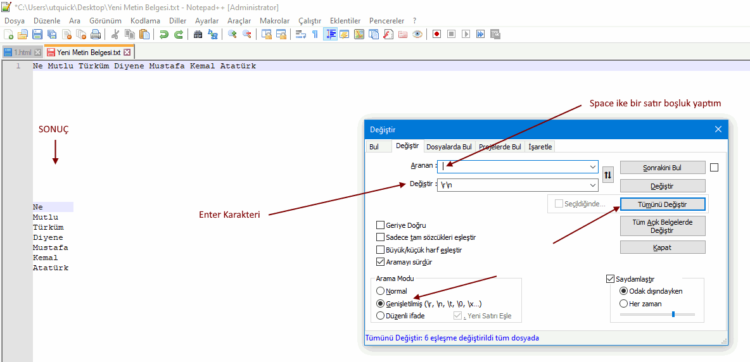Click the Open file folder icon
Screen dimensions: 750x362
[22, 34]
